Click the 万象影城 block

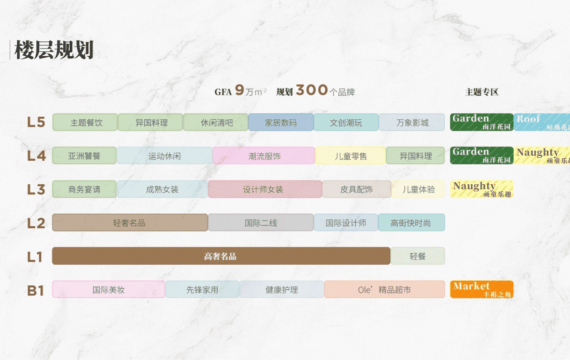412,122
